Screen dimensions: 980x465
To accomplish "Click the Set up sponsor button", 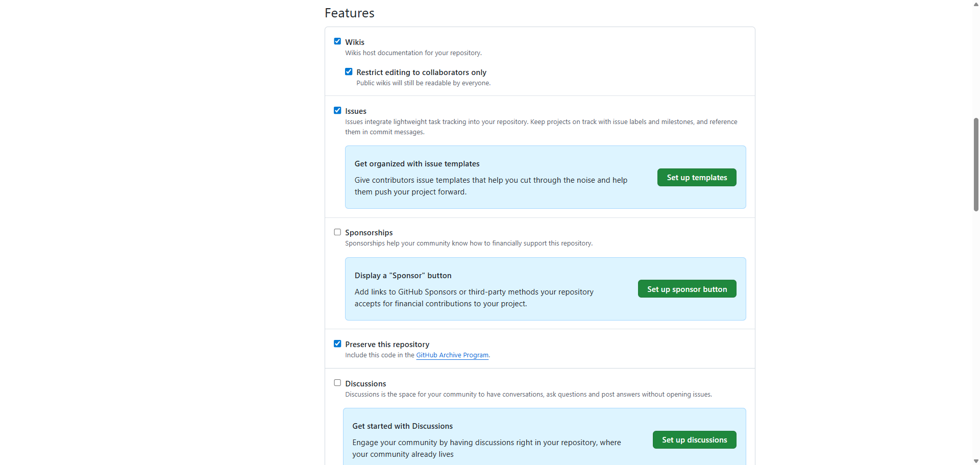I will (x=687, y=289).
